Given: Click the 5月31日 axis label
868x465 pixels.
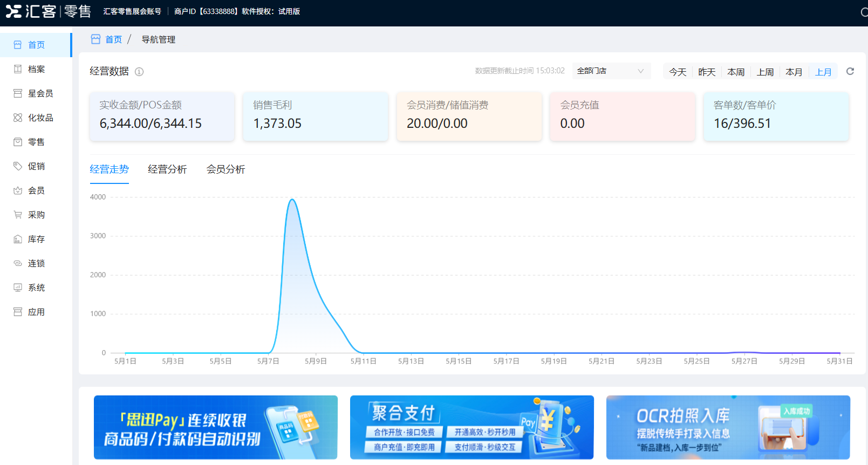Looking at the screenshot, I should [839, 361].
